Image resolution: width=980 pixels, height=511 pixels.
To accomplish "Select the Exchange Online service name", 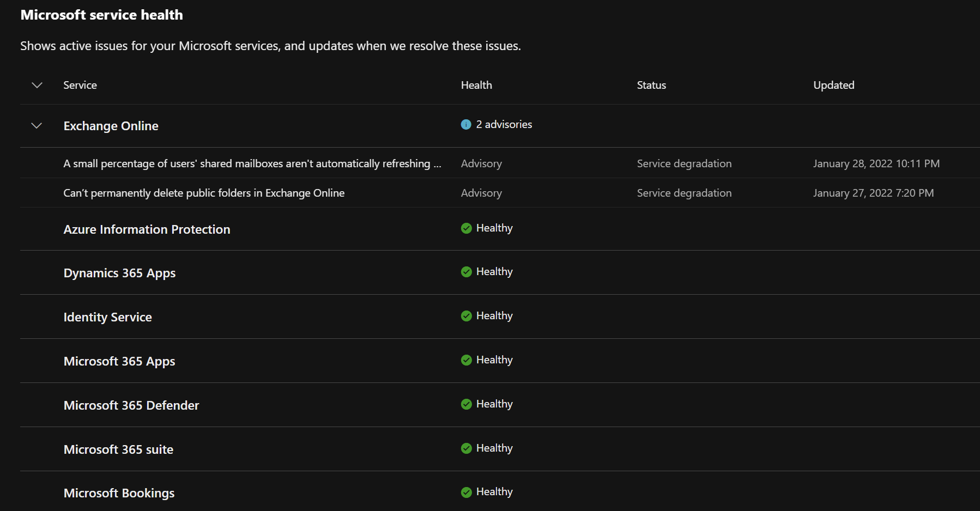I will (x=111, y=125).
